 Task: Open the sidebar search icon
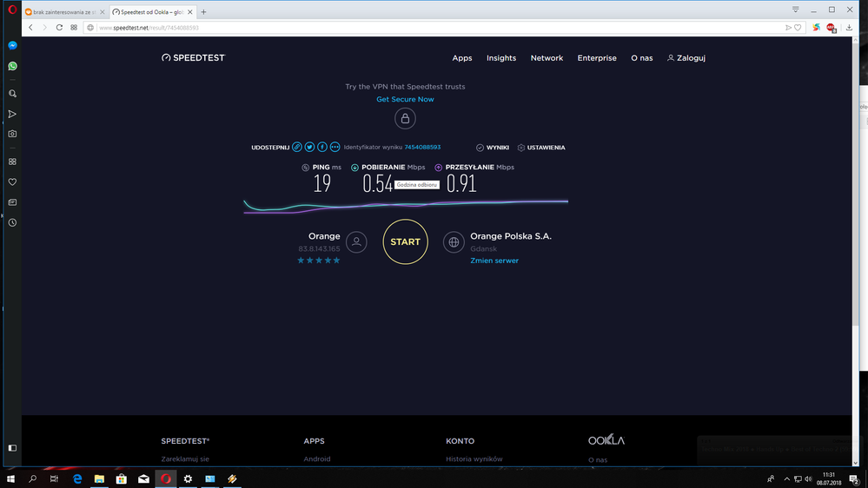click(12, 94)
